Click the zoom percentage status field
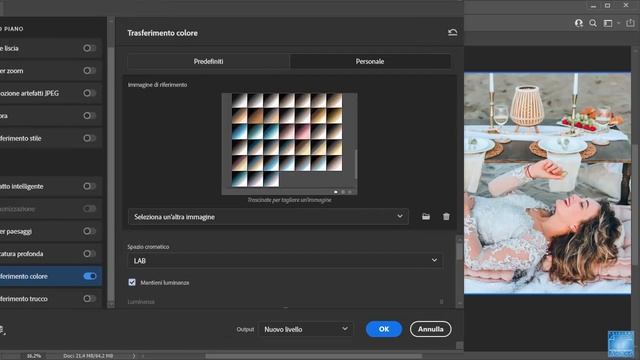 coord(33,356)
